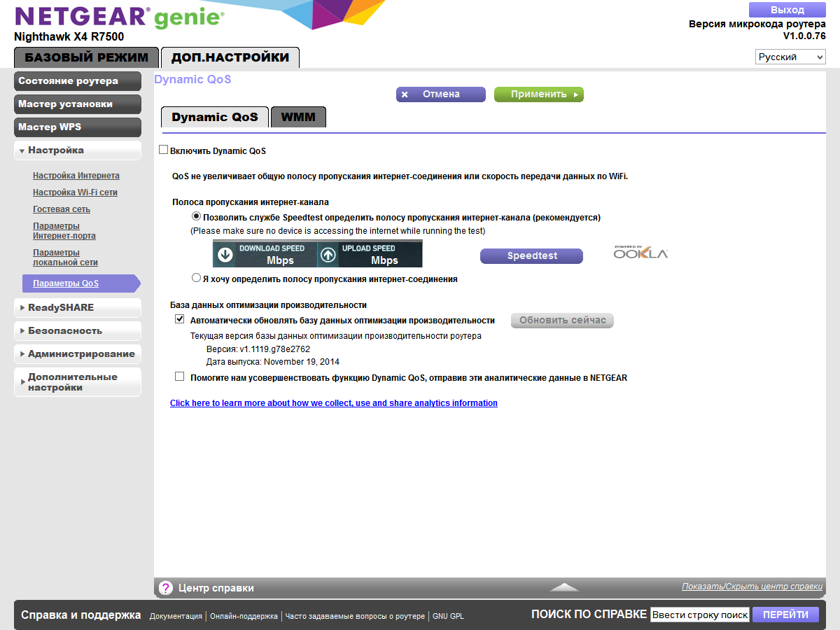
Task: Open Настройка Wi-Fi сети link
Action: point(75,192)
